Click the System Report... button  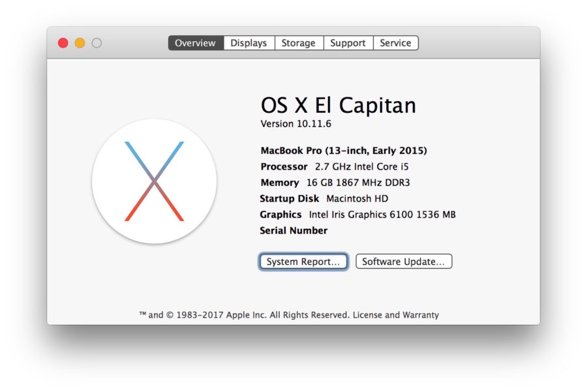(x=303, y=262)
